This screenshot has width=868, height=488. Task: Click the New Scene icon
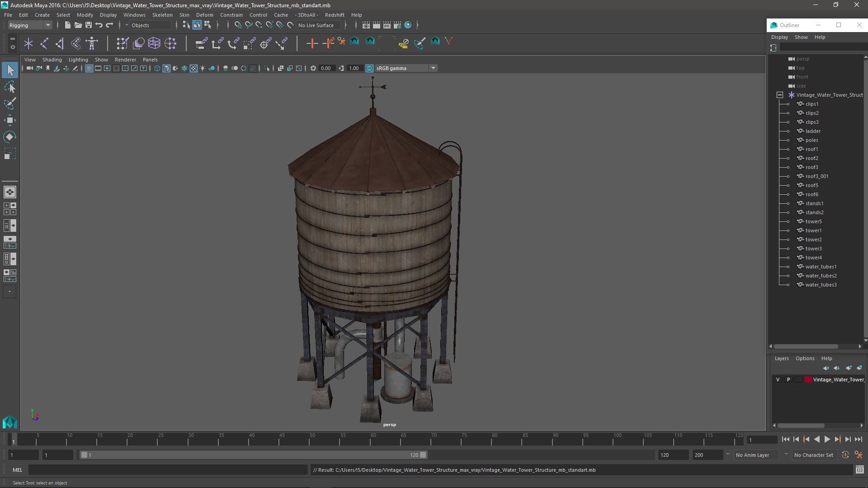(67, 25)
